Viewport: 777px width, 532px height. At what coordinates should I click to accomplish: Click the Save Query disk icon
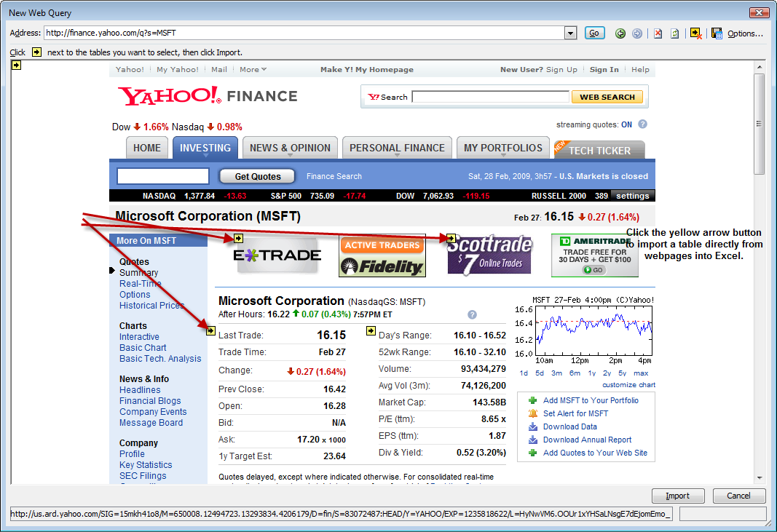coord(717,33)
